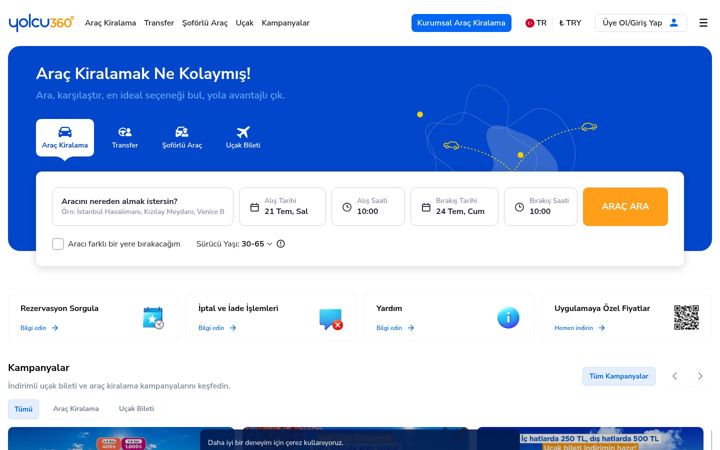Click Bilgi edin under İptal ve İade İşlemleri
The image size is (720, 450).
point(211,328)
